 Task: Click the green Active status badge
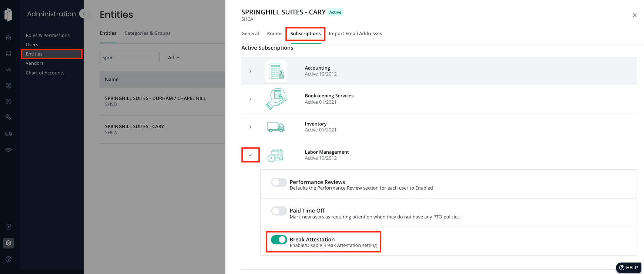pyautogui.click(x=335, y=12)
